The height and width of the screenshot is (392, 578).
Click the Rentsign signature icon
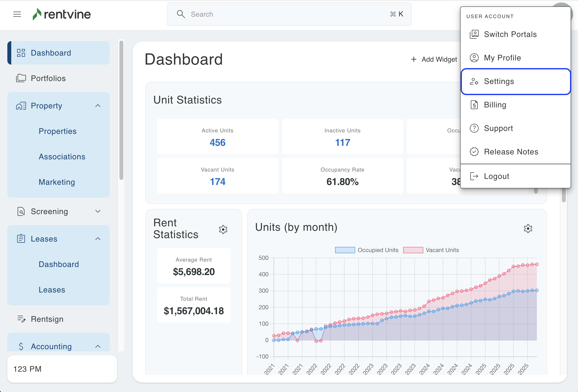coord(21,319)
